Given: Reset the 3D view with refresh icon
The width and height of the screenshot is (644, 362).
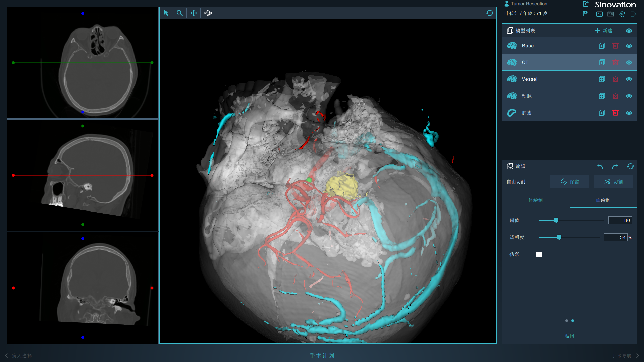Looking at the screenshot, I should pos(490,13).
